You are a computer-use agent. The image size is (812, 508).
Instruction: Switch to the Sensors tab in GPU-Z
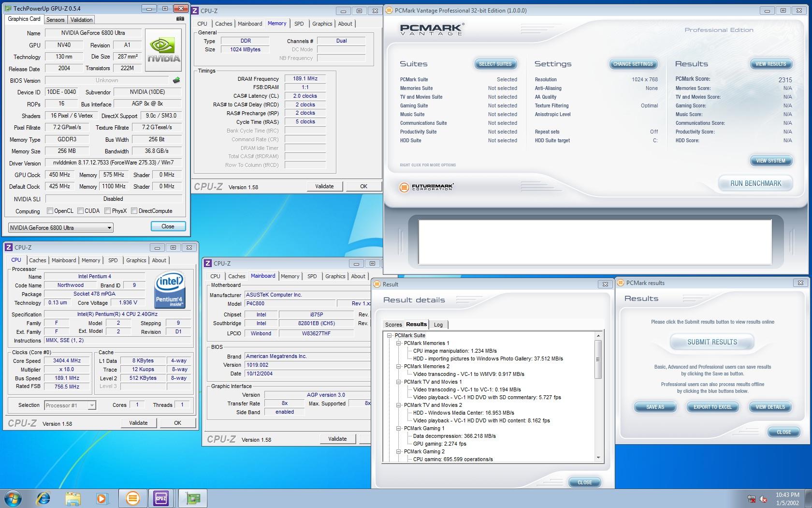click(55, 20)
